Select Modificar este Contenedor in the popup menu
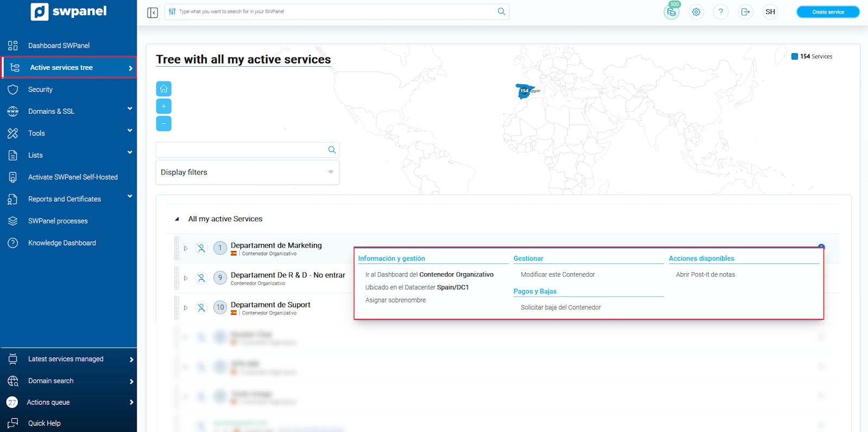Screen dimensions: 868x432 (557, 275)
